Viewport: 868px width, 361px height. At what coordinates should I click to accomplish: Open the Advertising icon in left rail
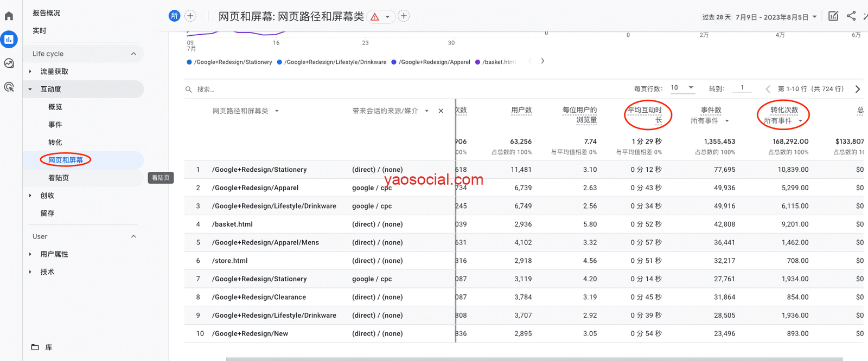point(9,87)
